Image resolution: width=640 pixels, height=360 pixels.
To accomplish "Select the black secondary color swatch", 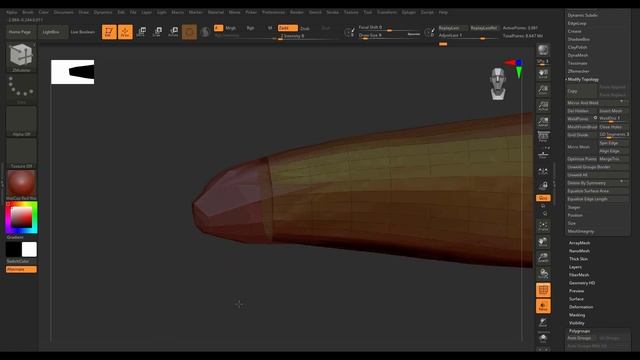I will [13, 249].
